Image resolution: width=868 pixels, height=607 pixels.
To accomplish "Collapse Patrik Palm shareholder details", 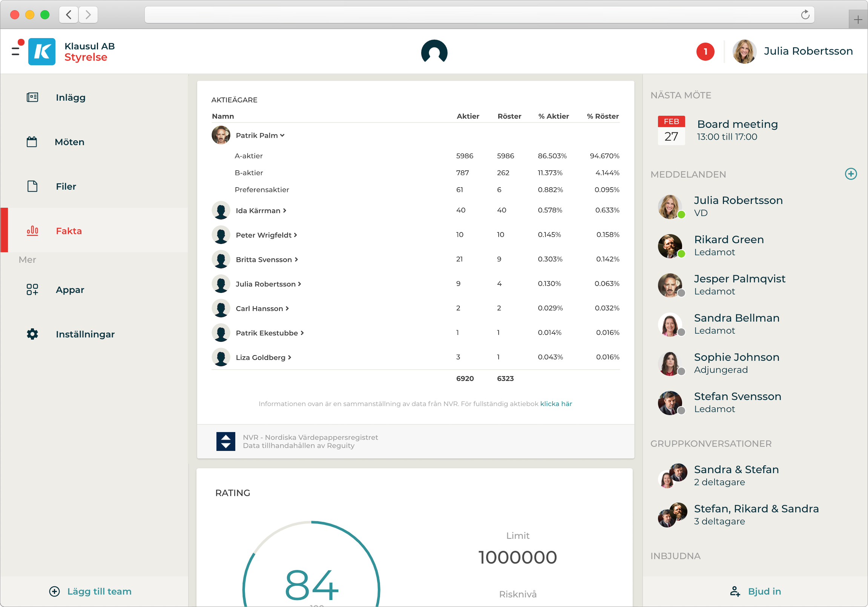I will coord(260,135).
